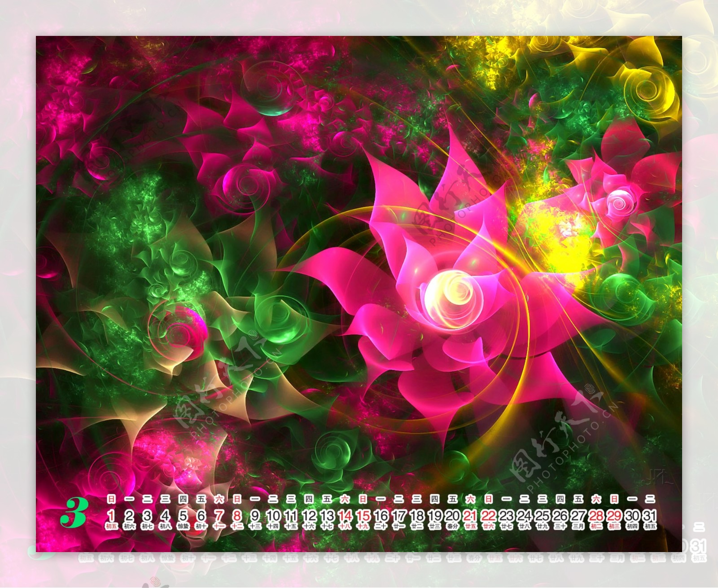Screen dimensions: 718x588
Task: Click the 惊蛰 solar term label
Action: 183,526
